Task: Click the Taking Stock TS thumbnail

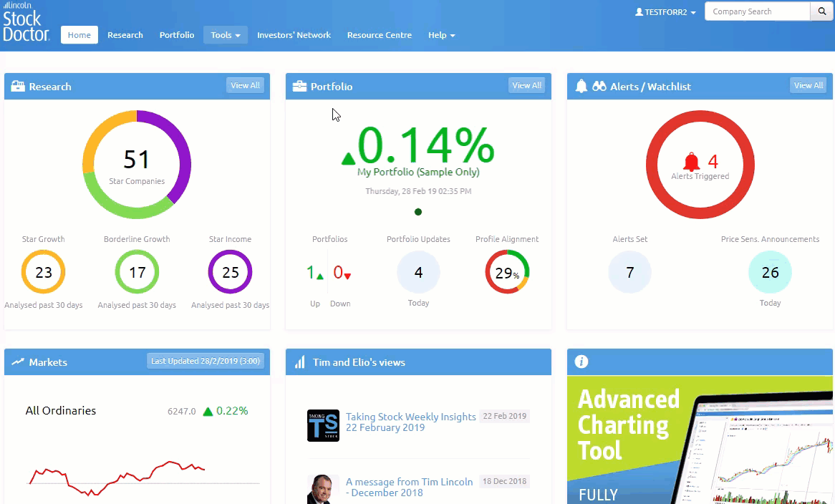Action: pos(323,425)
